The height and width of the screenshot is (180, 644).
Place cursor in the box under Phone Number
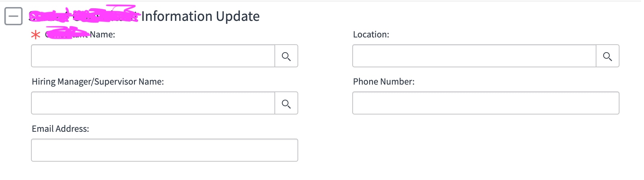(x=486, y=103)
